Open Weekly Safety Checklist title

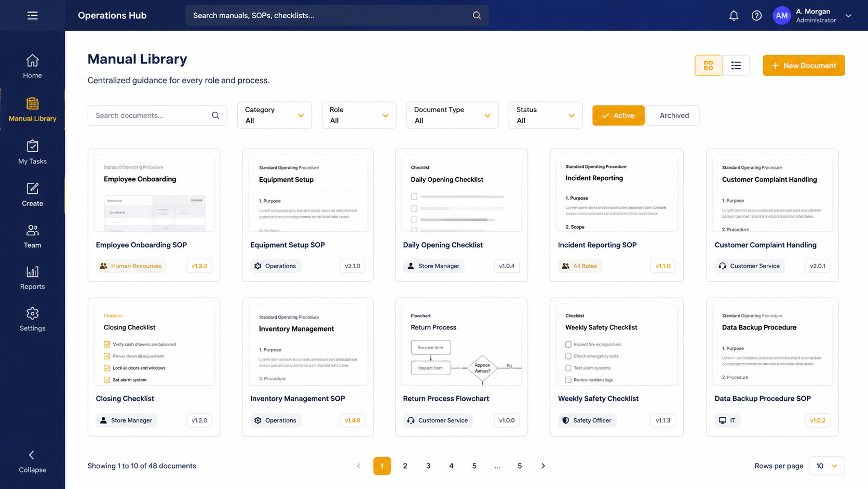click(x=598, y=399)
